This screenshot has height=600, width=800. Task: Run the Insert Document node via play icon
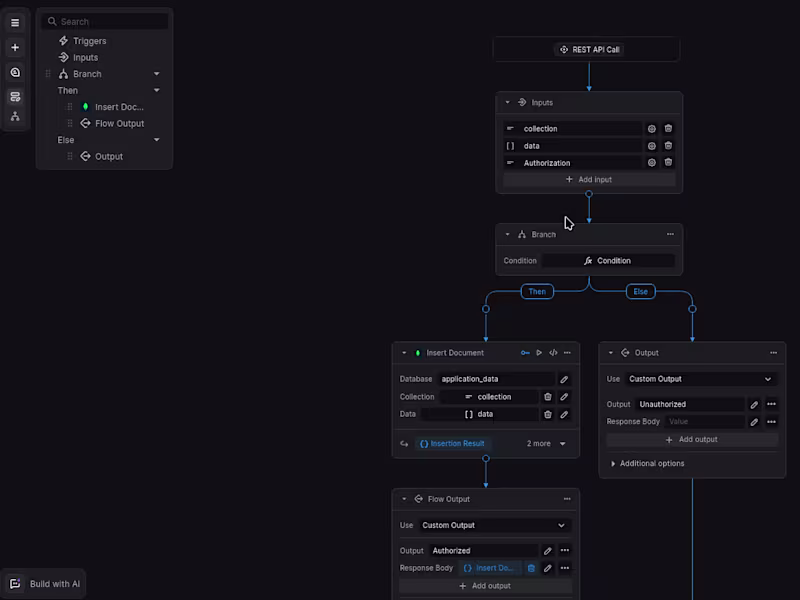tap(539, 352)
